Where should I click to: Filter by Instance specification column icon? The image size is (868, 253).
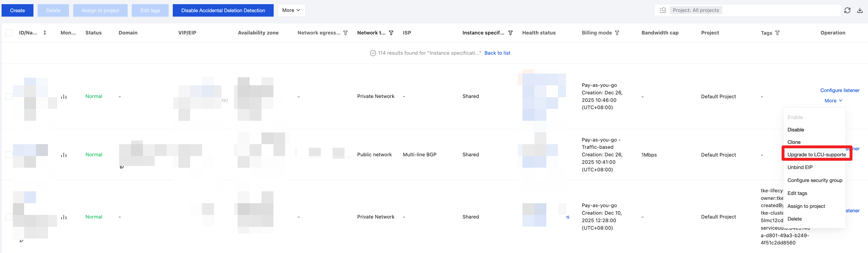point(510,33)
